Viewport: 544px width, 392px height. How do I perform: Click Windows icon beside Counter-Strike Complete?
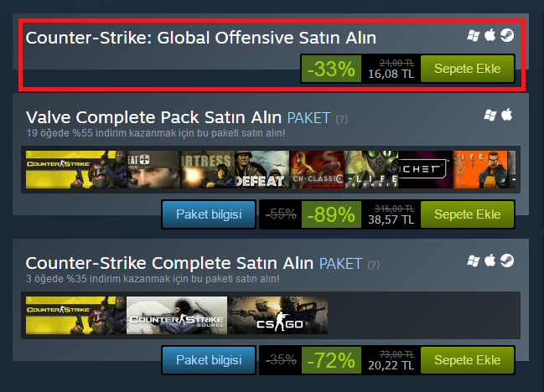coord(474,260)
